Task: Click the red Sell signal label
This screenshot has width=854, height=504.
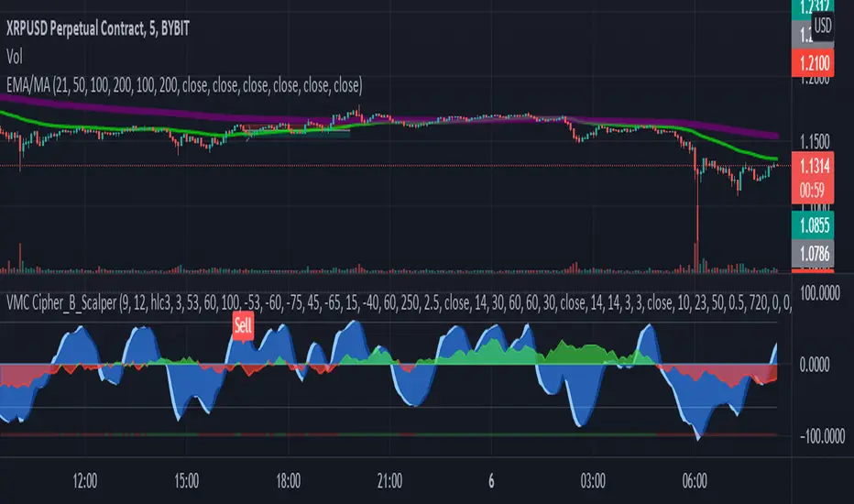Action: 243,326
